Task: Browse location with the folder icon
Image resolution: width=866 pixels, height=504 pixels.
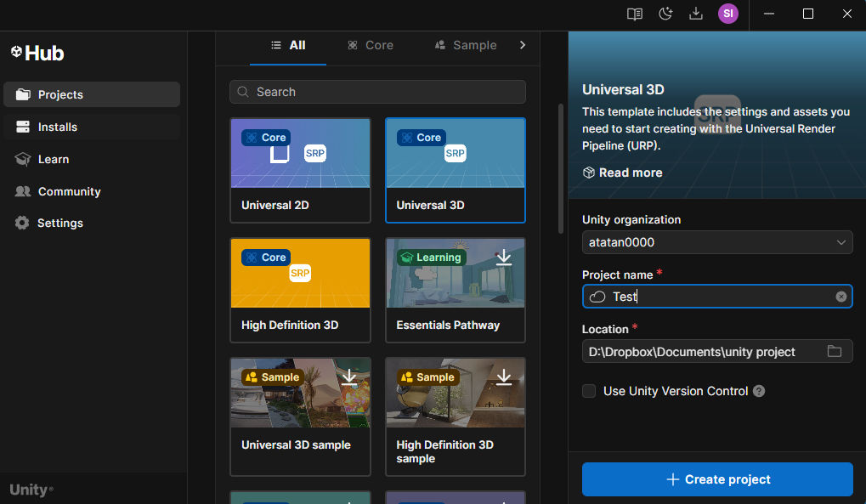Action: (x=834, y=352)
